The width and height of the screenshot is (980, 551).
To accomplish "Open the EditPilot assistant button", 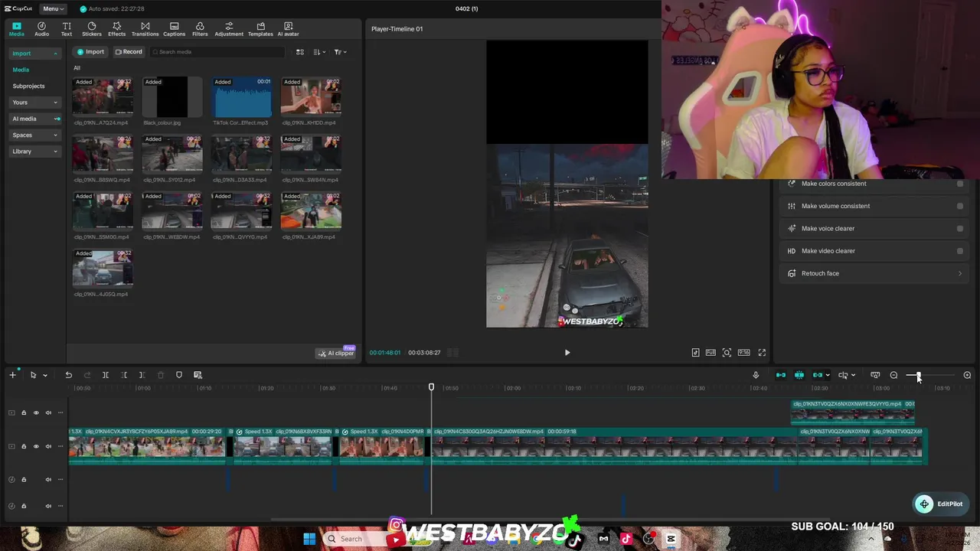I will [x=942, y=504].
